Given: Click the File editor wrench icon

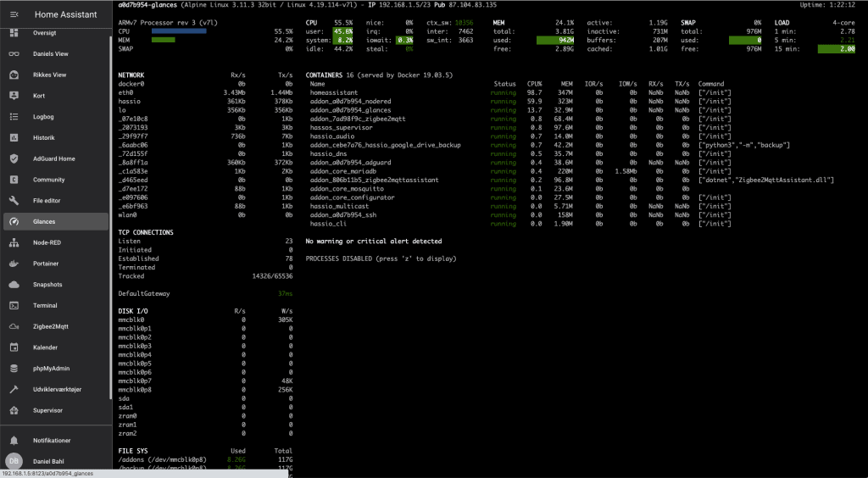Looking at the screenshot, I should pos(14,201).
